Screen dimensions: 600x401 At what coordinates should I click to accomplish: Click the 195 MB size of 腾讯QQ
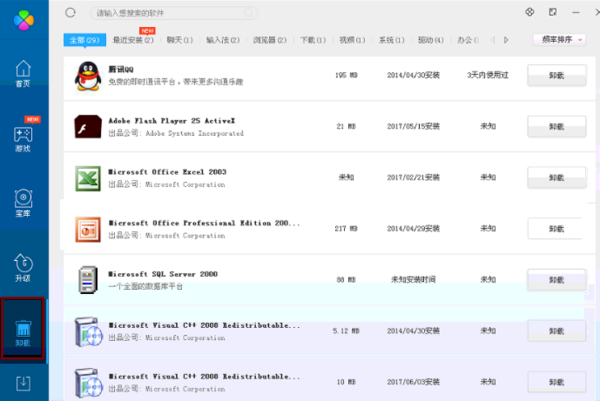[x=346, y=75]
